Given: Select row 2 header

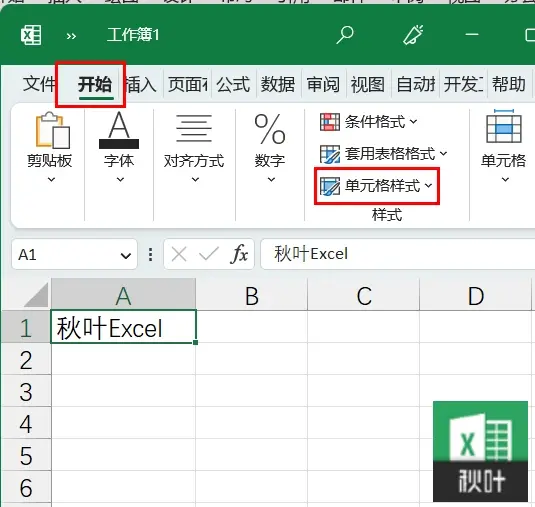Looking at the screenshot, I should [26, 360].
